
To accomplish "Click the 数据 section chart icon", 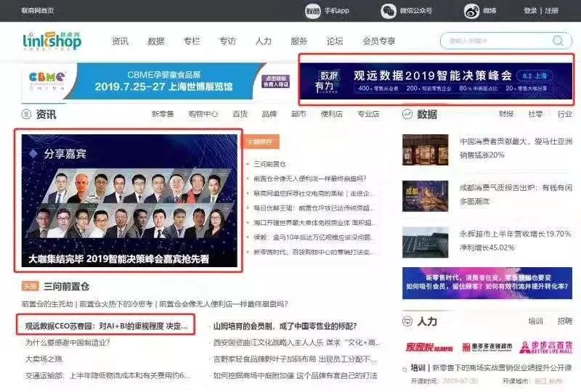I will pyautogui.click(x=407, y=115).
